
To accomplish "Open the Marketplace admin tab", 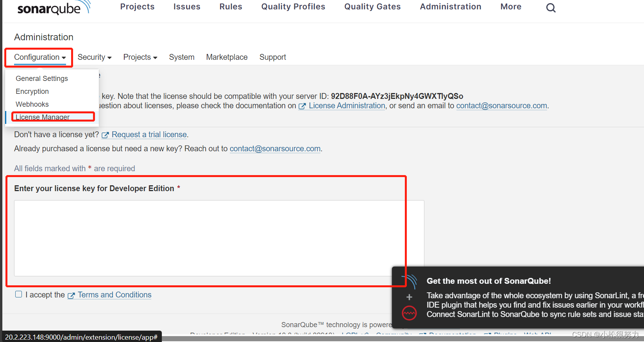I will coord(227,57).
